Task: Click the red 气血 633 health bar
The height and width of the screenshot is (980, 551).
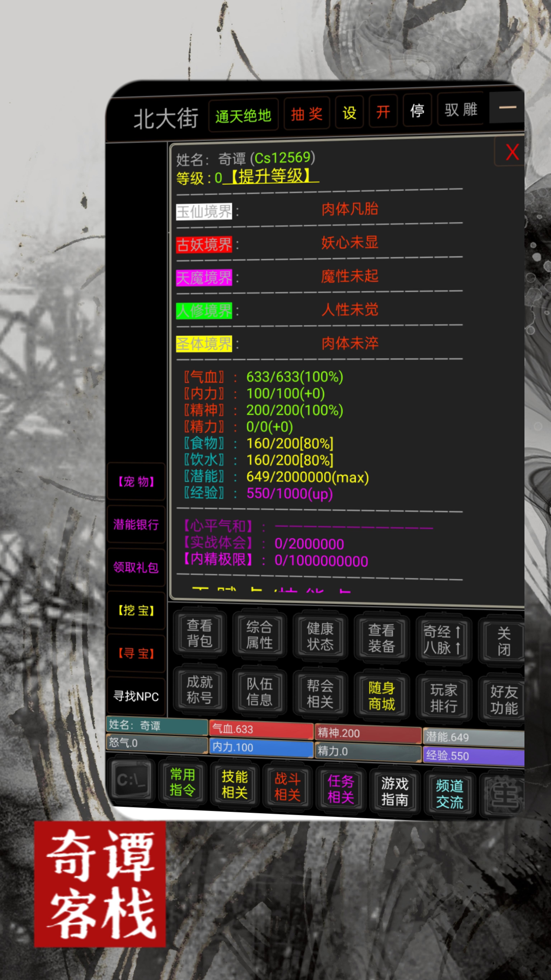Action: (x=261, y=729)
